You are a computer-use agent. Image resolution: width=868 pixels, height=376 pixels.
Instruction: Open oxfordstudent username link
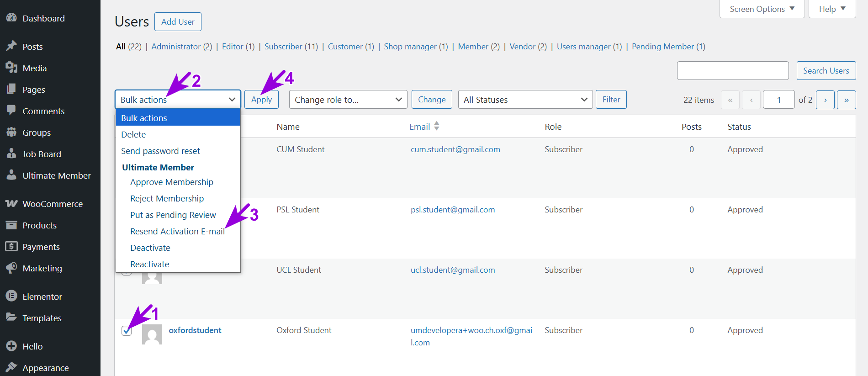point(195,330)
